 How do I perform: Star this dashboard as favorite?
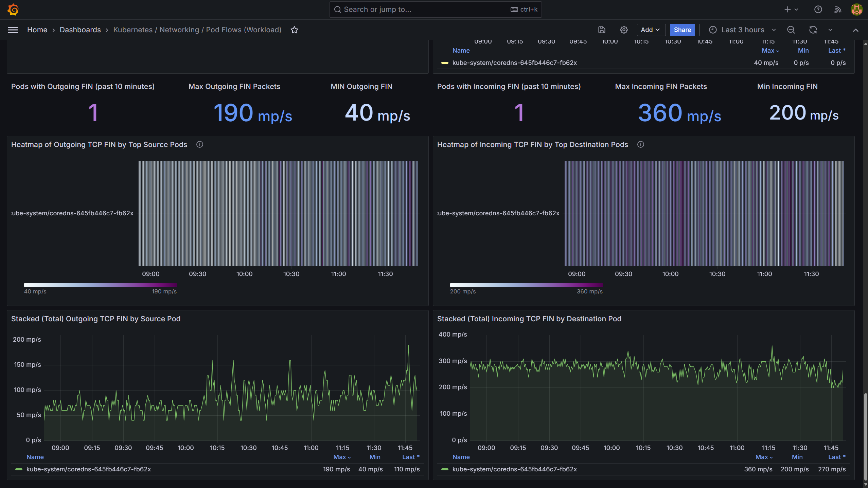coord(294,30)
